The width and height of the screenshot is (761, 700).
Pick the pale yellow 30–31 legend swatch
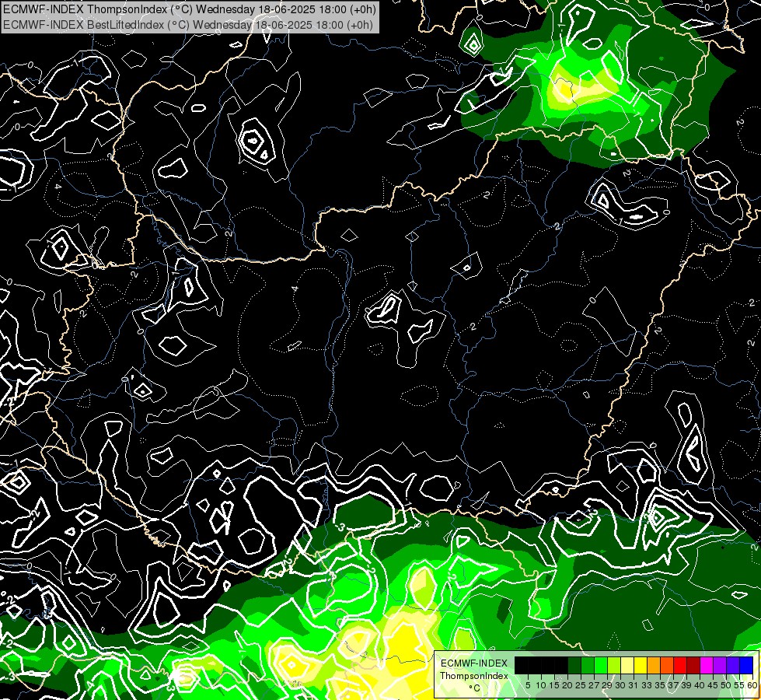pos(627,666)
